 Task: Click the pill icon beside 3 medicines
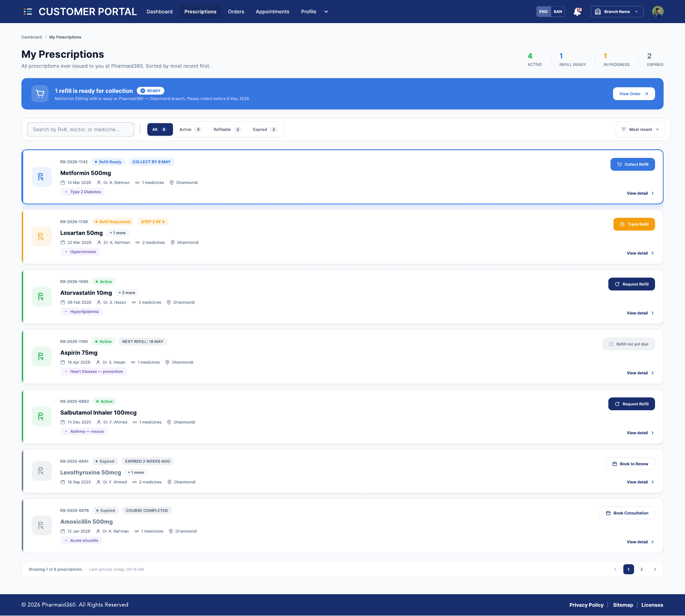(134, 302)
